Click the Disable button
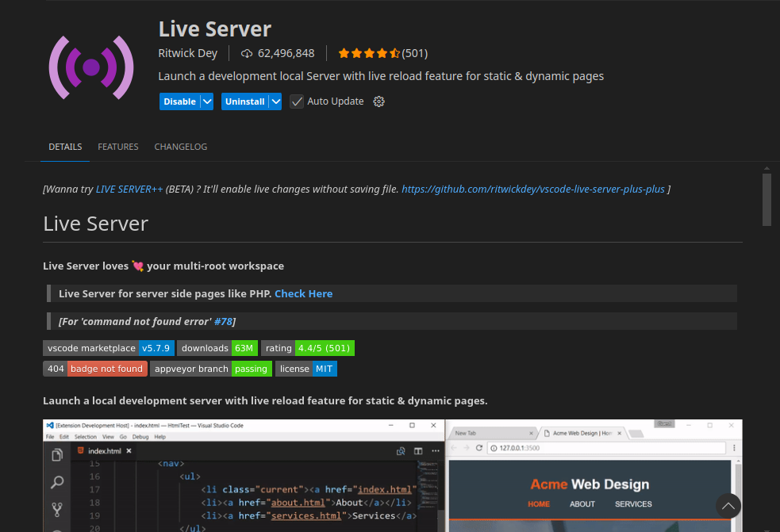The image size is (780, 532). pyautogui.click(x=179, y=101)
